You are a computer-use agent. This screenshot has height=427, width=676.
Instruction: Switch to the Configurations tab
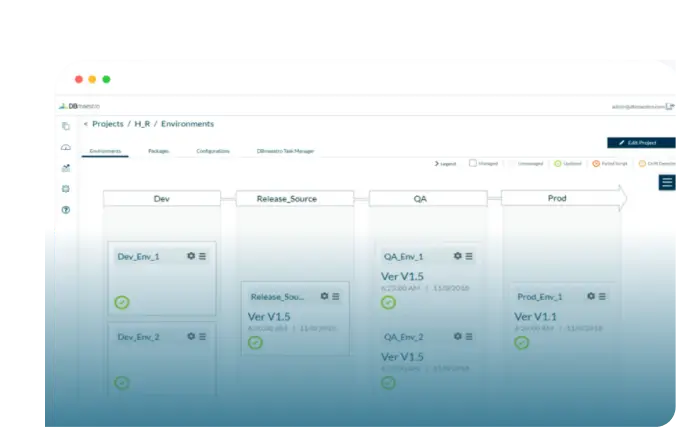click(213, 151)
